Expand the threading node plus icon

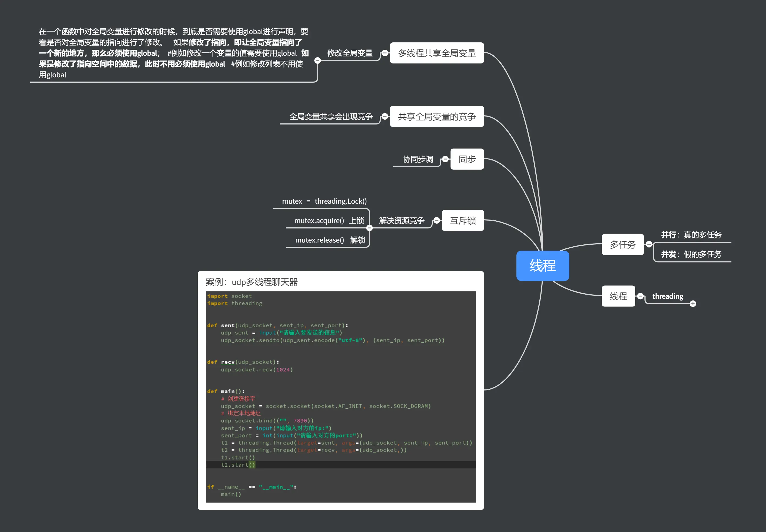(693, 304)
